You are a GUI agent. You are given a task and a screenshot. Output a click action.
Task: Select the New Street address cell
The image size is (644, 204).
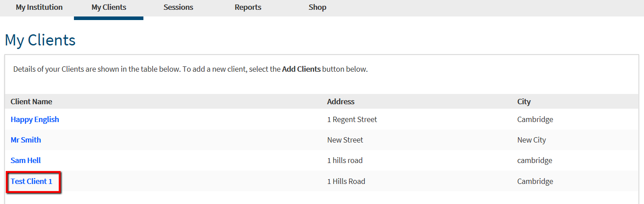pos(345,140)
